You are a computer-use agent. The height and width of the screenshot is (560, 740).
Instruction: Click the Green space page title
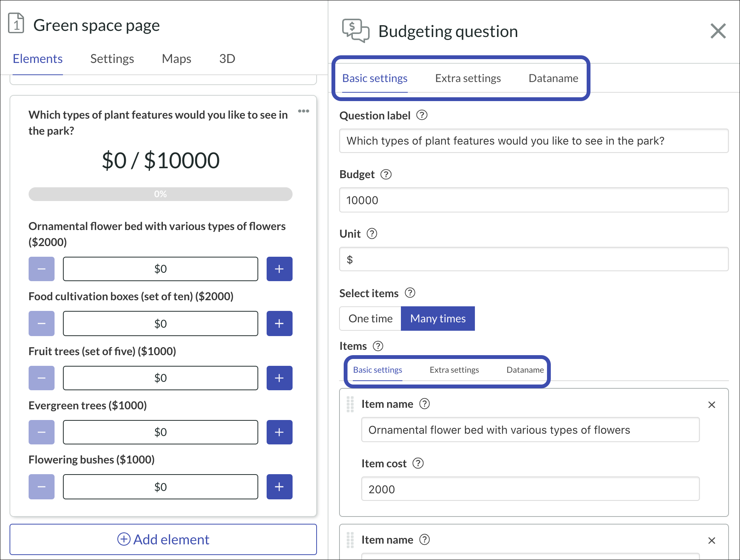[x=97, y=25]
